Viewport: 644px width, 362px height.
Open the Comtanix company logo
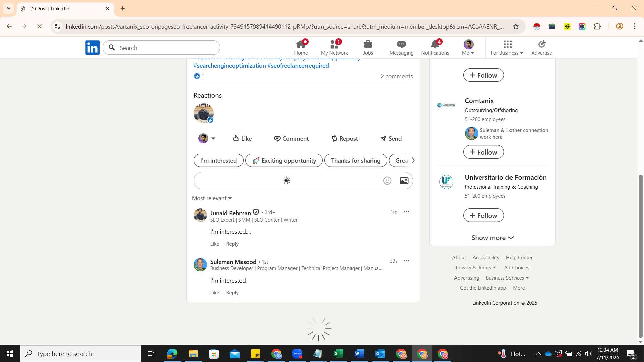click(x=446, y=105)
